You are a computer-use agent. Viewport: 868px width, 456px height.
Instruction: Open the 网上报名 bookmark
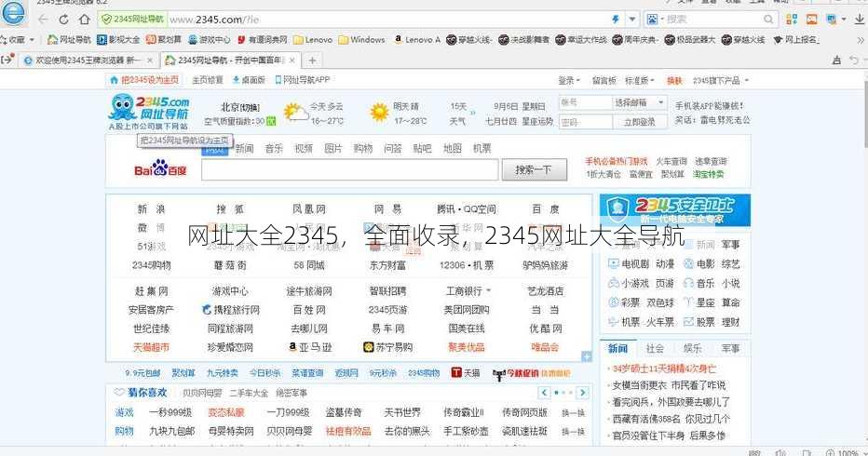point(796,40)
